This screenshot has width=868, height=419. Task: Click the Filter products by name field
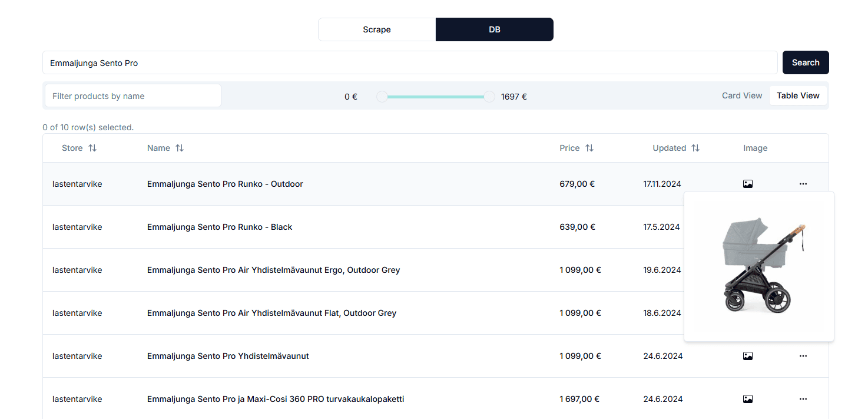click(x=133, y=95)
